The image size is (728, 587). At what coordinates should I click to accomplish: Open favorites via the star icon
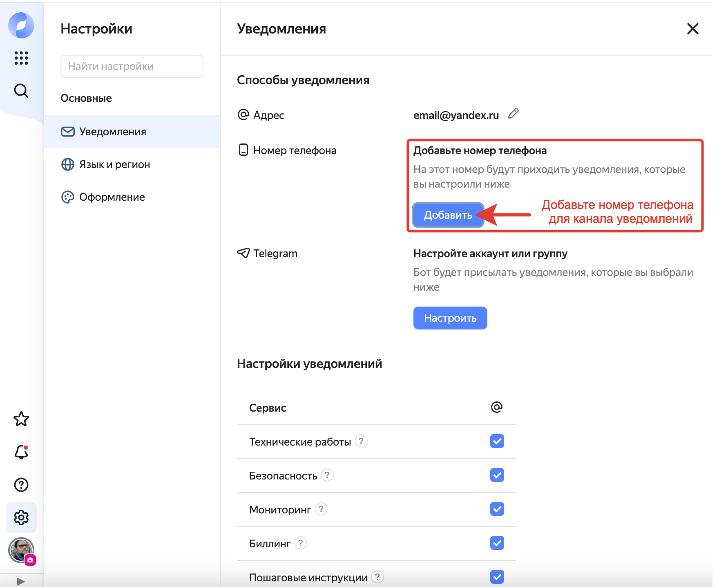coord(21,419)
